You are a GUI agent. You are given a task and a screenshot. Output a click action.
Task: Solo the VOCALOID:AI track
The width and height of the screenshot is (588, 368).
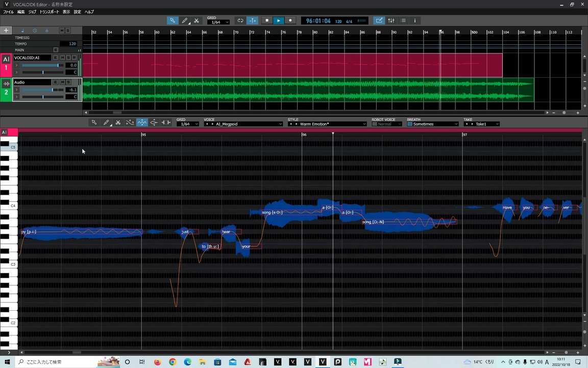(68, 57)
